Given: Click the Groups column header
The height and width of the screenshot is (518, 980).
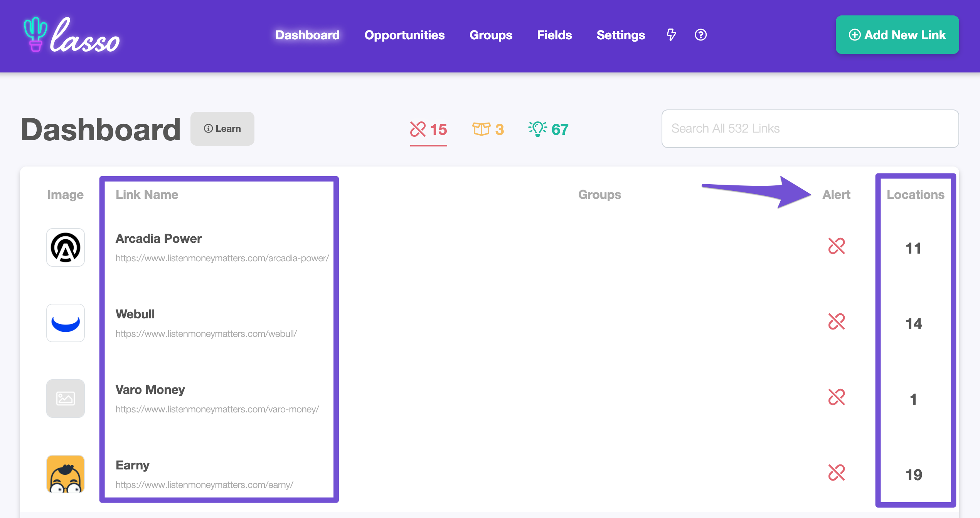Looking at the screenshot, I should click(599, 195).
